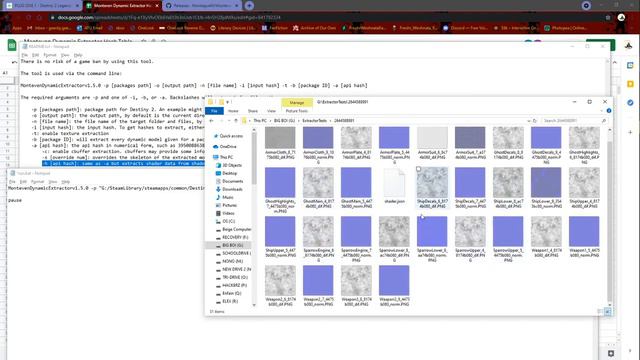Select ShipUpper_4 dif PNG thumbnail
Image resolution: width=640 pixels, height=360 pixels.
[584, 188]
